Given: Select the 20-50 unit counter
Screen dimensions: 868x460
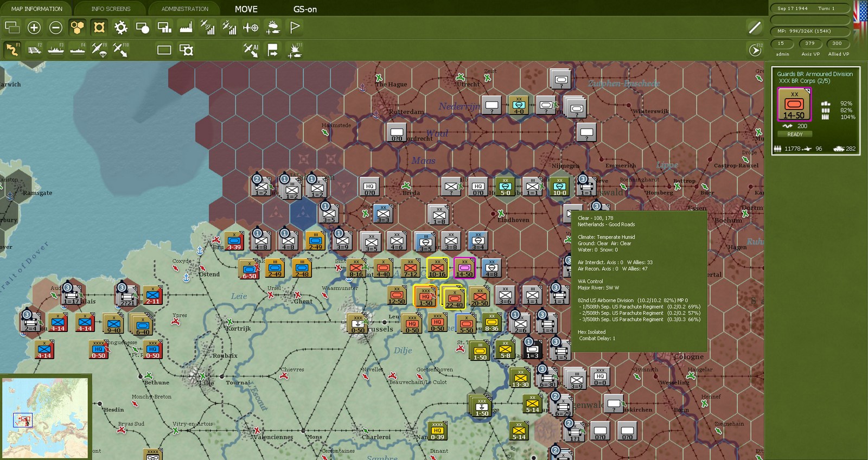Looking at the screenshot, I should tap(479, 296).
